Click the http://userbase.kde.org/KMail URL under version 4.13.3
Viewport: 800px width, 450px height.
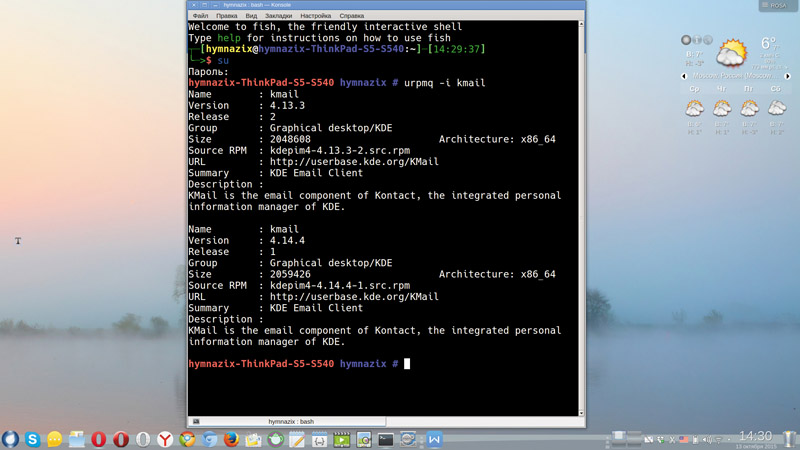point(354,162)
